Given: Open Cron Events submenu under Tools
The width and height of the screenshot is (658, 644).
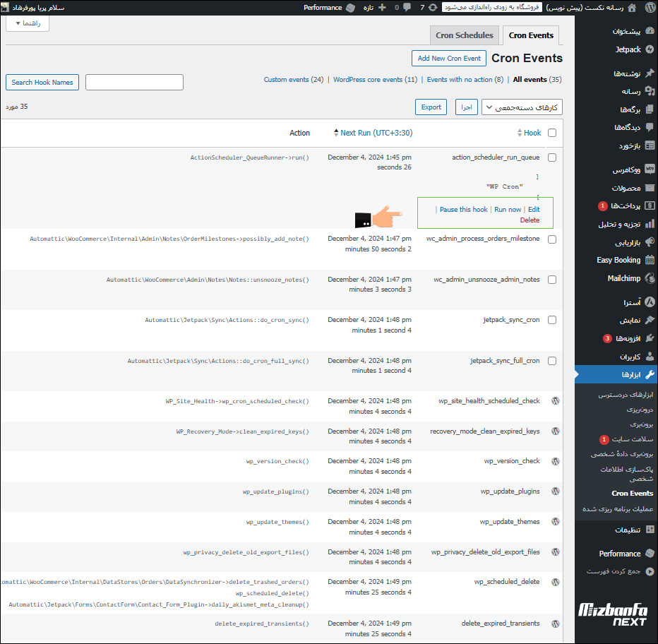Looking at the screenshot, I should (x=632, y=494).
